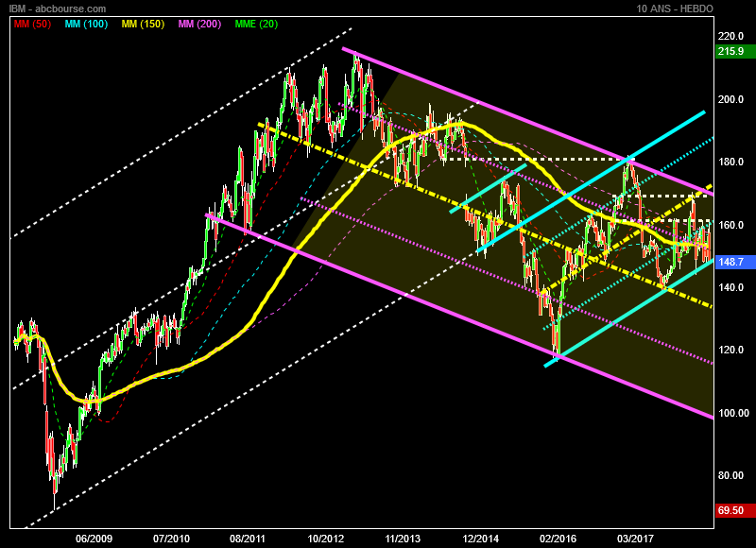This screenshot has height=548, width=756.
Task: Click the 03/2017 date axis label
Action: click(635, 539)
